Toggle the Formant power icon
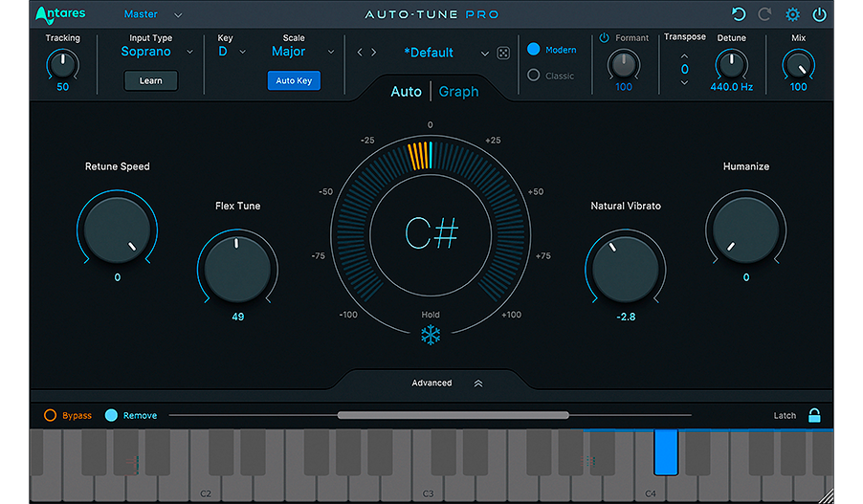This screenshot has width=863, height=504. tap(604, 38)
